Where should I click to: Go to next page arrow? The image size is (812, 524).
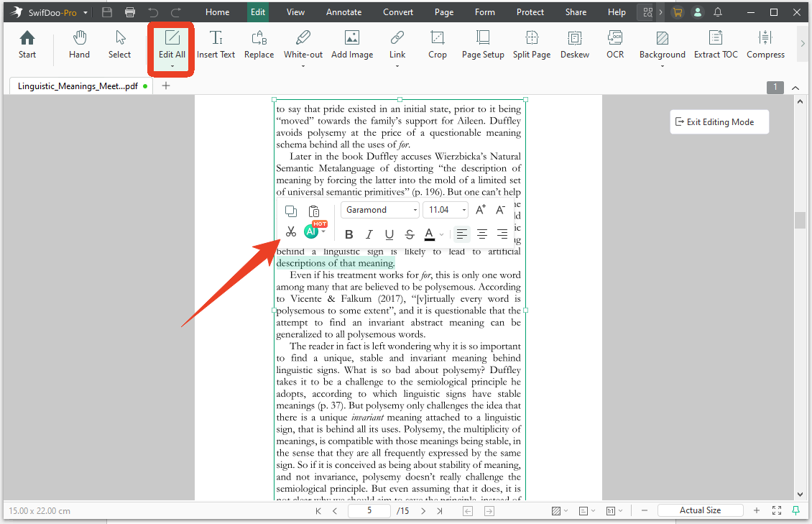coord(423,511)
